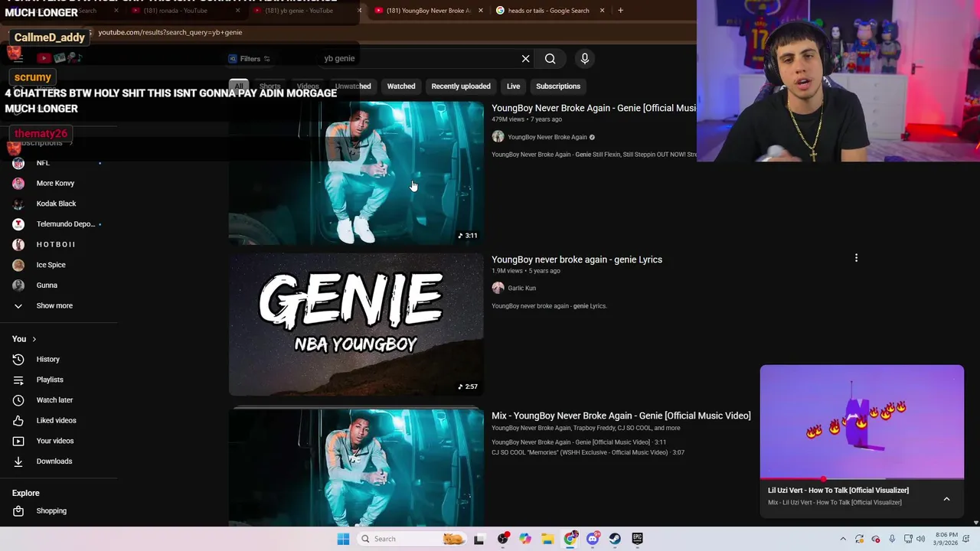Click title 'YoungBoy Never Broke Again - Genie [Official Musi'
Image resolution: width=980 pixels, height=551 pixels.
(593, 108)
